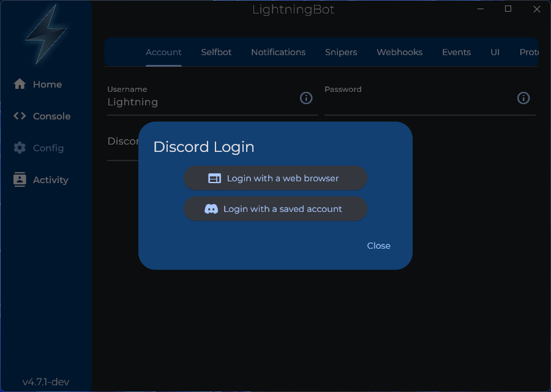Switch to the Snipers tab
551x392 pixels.
pos(341,52)
